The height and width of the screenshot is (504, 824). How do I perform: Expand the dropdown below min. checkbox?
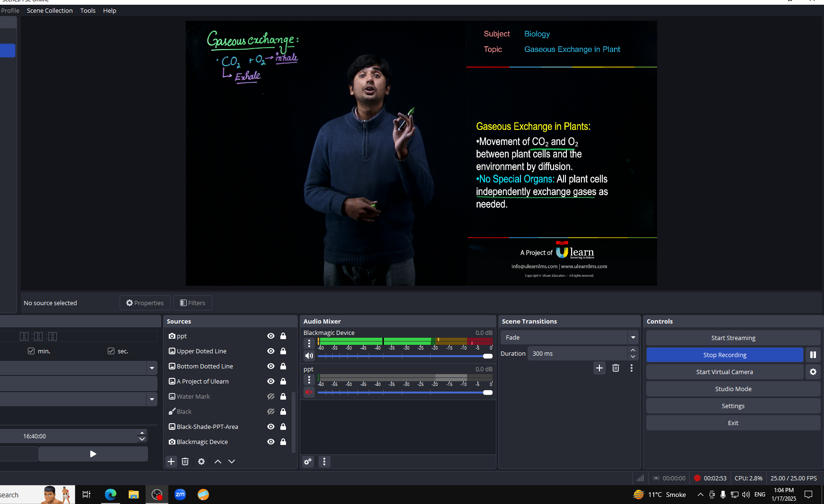(x=152, y=368)
